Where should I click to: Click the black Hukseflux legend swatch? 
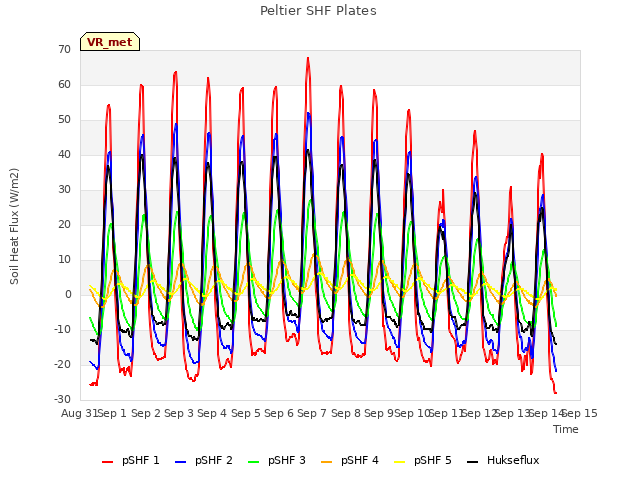[x=473, y=462]
